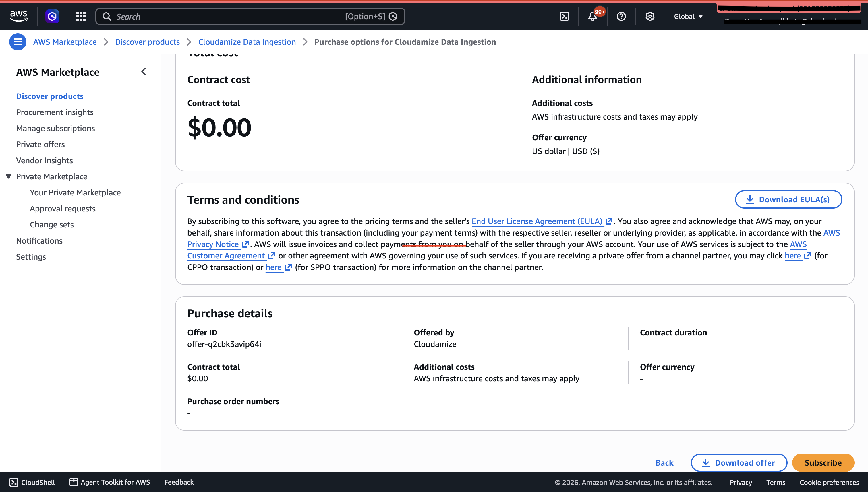Screen dimensions: 868x492
Task: Open Vendor Insights in the sidebar
Action: (x=44, y=160)
